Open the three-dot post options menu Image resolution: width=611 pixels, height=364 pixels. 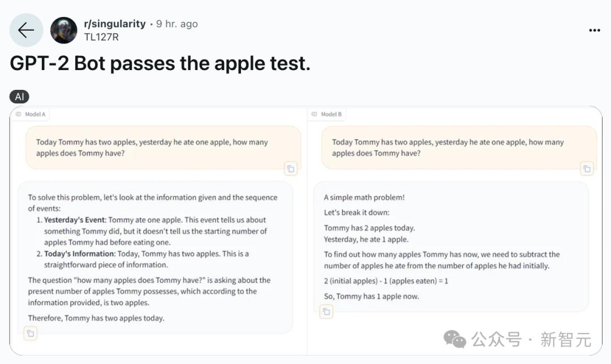[594, 31]
